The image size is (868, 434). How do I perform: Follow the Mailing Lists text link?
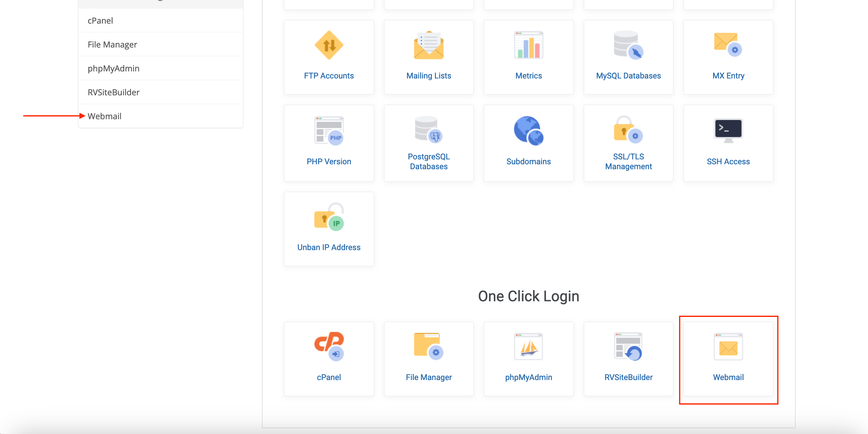(428, 76)
